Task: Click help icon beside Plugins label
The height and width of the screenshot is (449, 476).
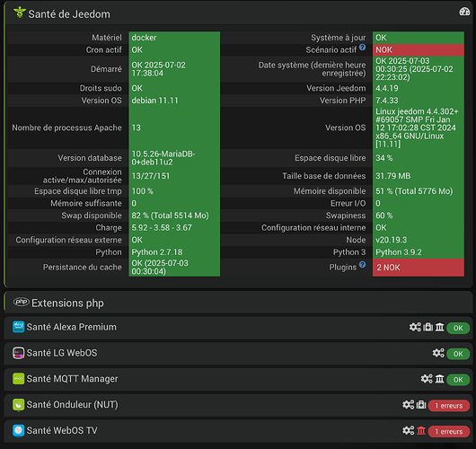Action: [x=362, y=265]
